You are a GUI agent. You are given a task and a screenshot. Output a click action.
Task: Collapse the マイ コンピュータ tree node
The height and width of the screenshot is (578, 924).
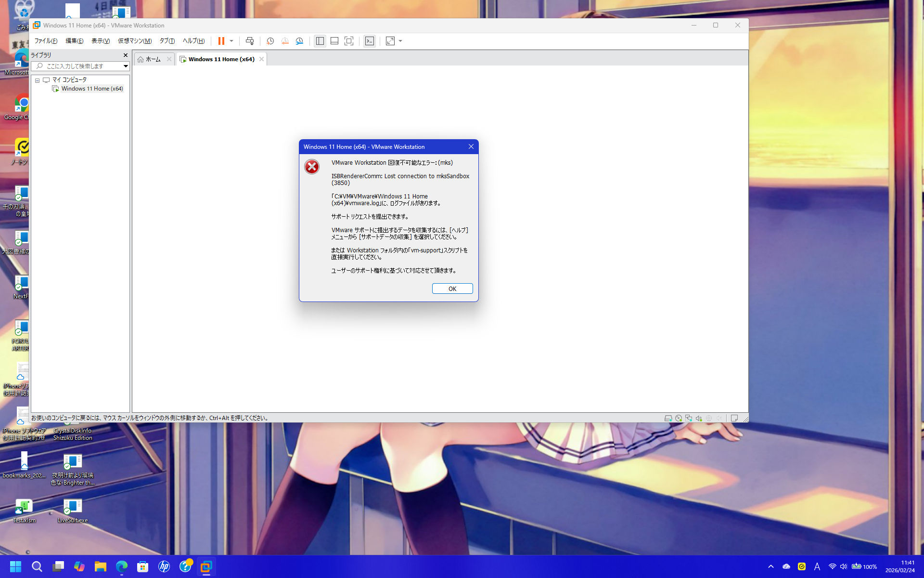pos(37,80)
